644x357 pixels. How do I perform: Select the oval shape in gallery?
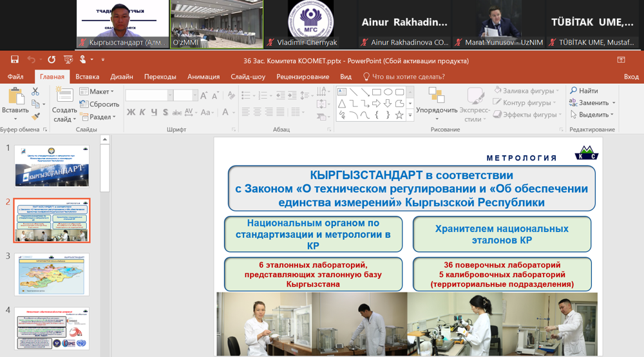pos(388,92)
